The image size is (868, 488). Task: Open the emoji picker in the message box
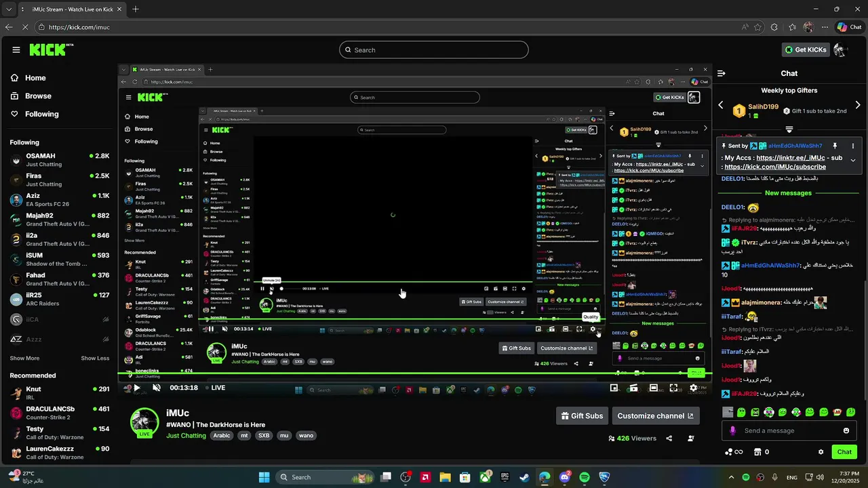846,430
